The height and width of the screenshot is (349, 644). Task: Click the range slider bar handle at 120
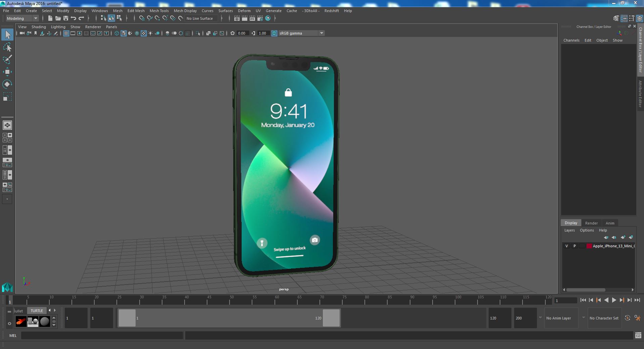331,318
